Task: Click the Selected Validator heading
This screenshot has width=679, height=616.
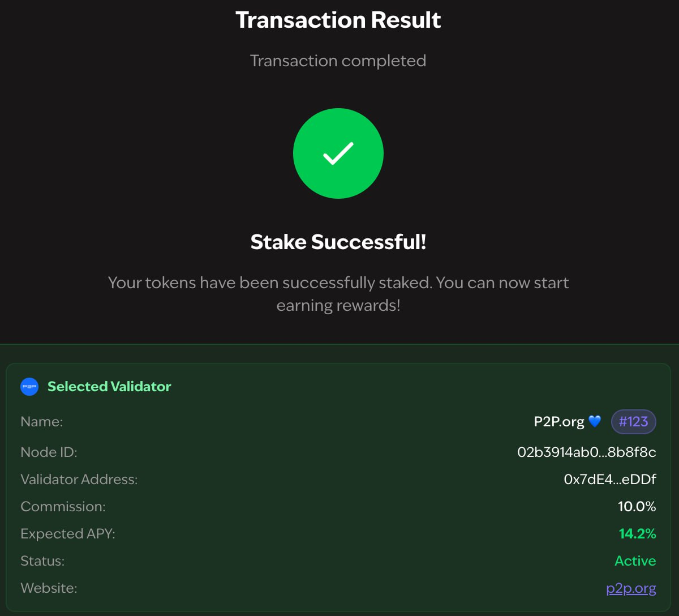Action: click(109, 387)
